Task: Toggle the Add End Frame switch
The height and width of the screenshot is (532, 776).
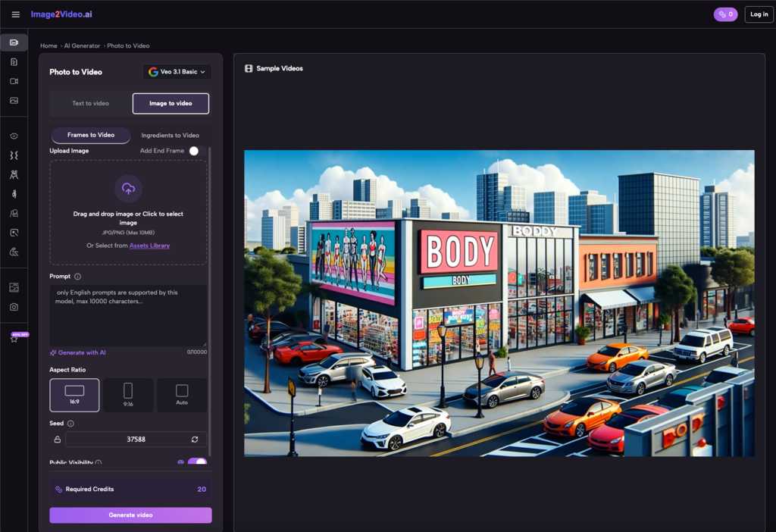Action: coord(197,151)
